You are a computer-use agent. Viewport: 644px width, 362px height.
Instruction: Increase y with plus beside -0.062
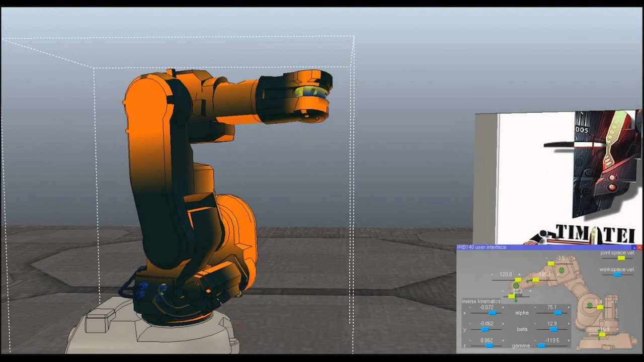tap(503, 323)
